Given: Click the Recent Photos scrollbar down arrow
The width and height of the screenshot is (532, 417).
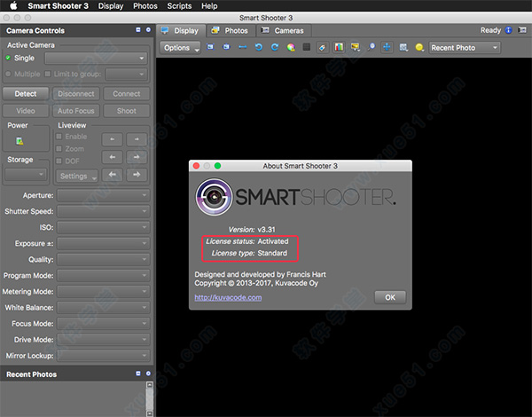Looking at the screenshot, I should click(x=149, y=413).
